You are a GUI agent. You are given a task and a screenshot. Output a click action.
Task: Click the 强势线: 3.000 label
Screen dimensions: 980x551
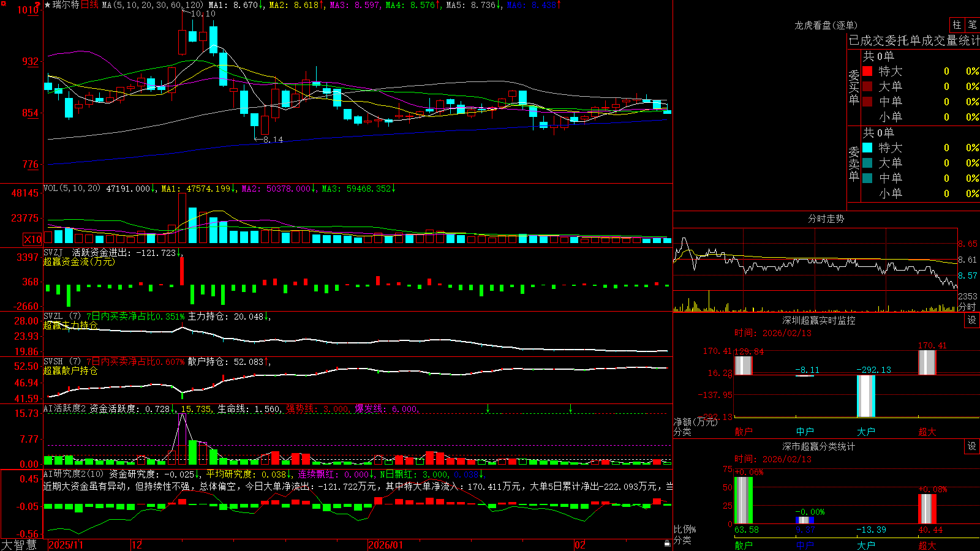[317, 409]
